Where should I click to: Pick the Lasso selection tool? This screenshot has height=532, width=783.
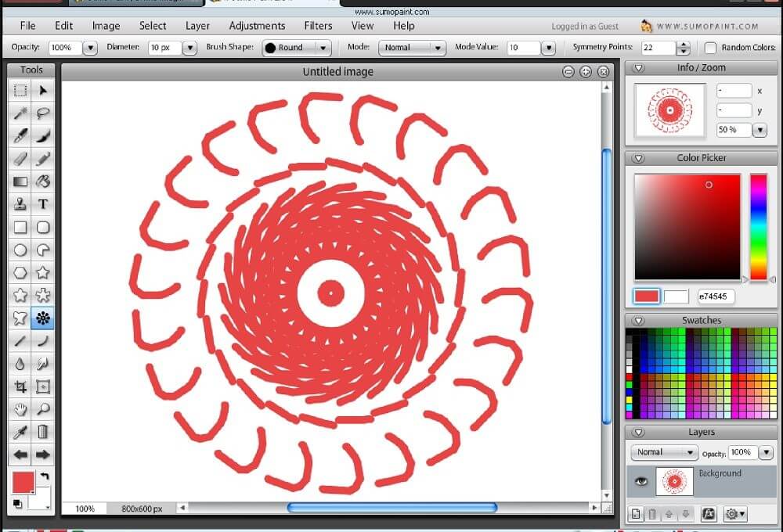tap(43, 113)
